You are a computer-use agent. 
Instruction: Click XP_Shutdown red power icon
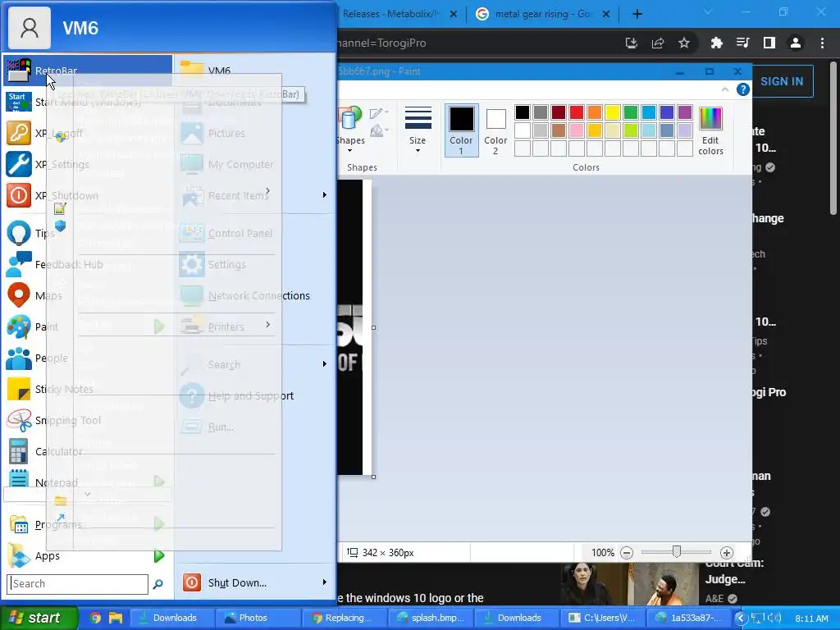click(x=19, y=195)
